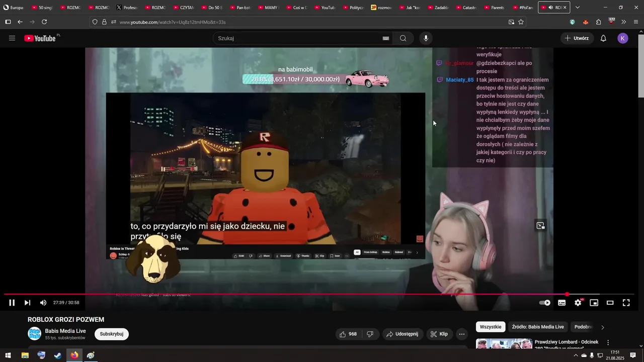Open the Babis Media Live channel link
644x362 pixels.
[x=65, y=331]
